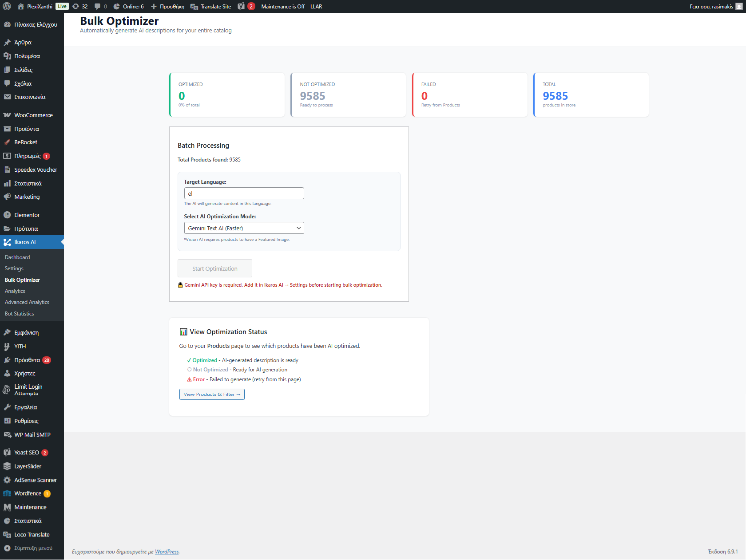
Task: Open the Πληρωμές payments menu
Action: pyautogui.click(x=32, y=156)
